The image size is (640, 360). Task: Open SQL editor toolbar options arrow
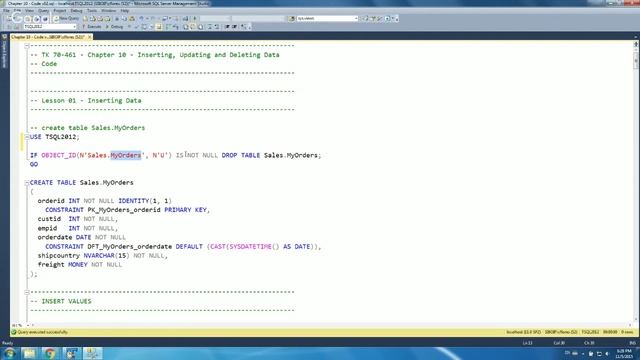tap(249, 27)
